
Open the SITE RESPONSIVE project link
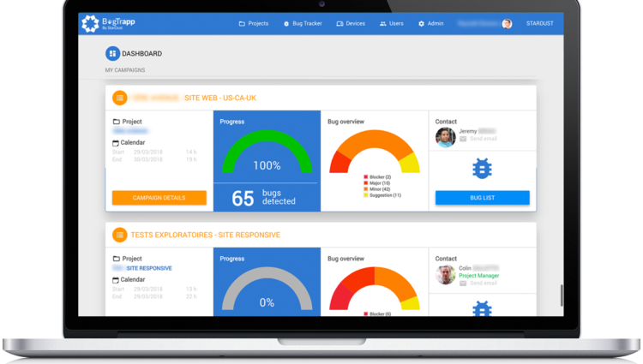(149, 268)
